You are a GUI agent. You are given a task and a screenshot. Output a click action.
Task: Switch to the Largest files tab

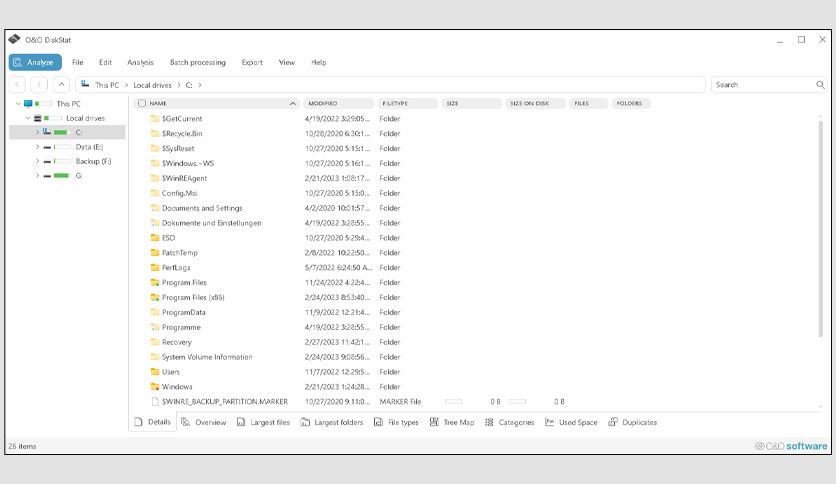click(x=263, y=422)
